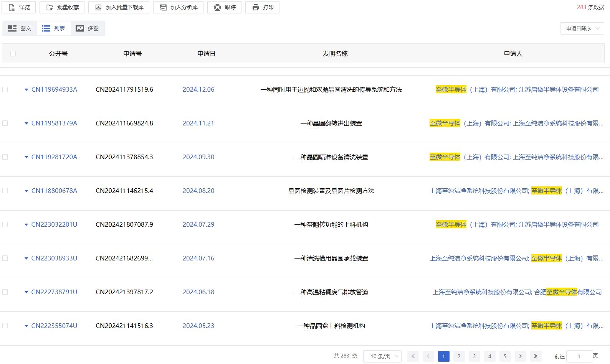Image resolution: width=610 pixels, height=364 pixels.
Task: Click the 前往 page number input field
Action: point(579,356)
